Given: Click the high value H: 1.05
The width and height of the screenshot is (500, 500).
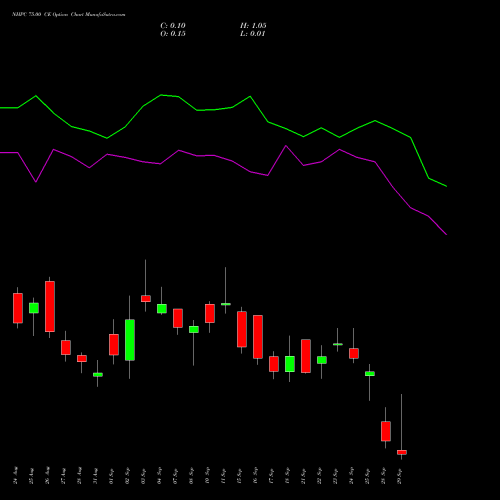Looking at the screenshot, I should coord(253,26).
